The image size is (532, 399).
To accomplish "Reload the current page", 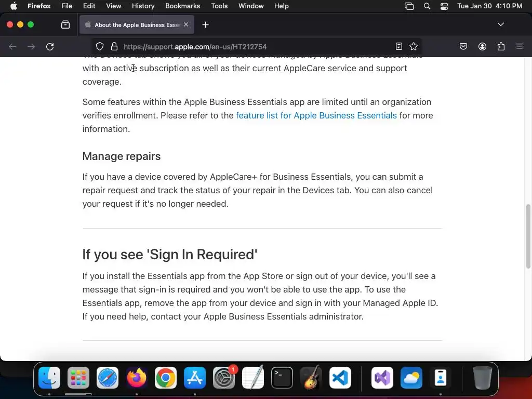I will click(x=50, y=46).
